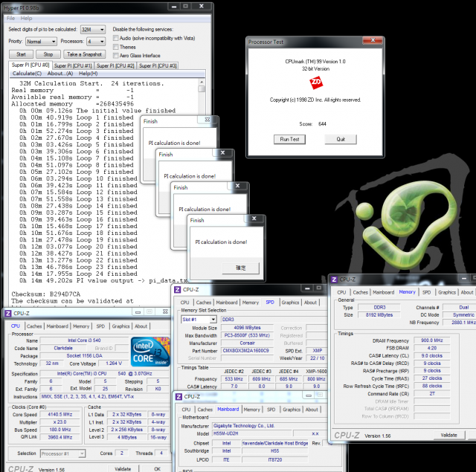Image resolution: width=476 pixels, height=472 pixels.
Task: Click the Start button in Hyper PI
Action: pyautogui.click(x=21, y=54)
